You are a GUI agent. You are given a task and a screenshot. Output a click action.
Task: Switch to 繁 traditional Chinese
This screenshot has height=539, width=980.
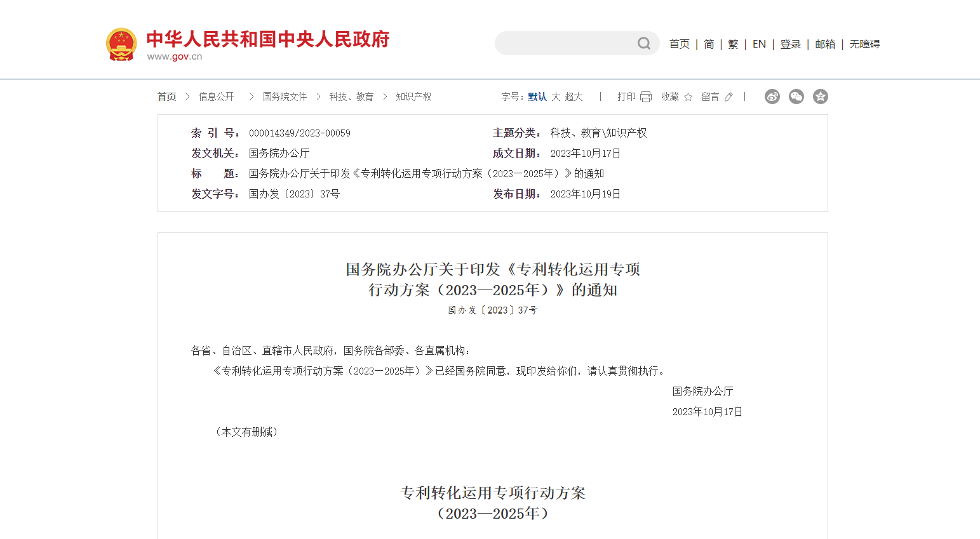733,44
